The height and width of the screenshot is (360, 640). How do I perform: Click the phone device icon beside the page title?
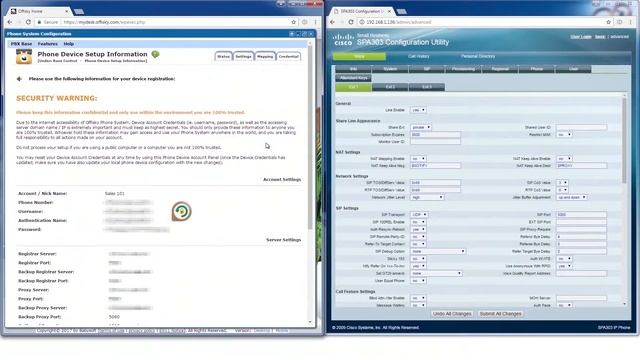click(x=24, y=57)
